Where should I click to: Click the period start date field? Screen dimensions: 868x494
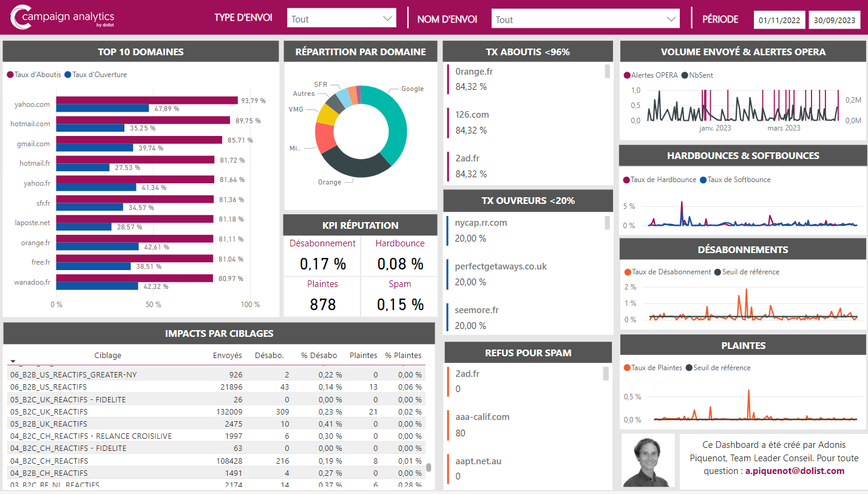pyautogui.click(x=780, y=20)
